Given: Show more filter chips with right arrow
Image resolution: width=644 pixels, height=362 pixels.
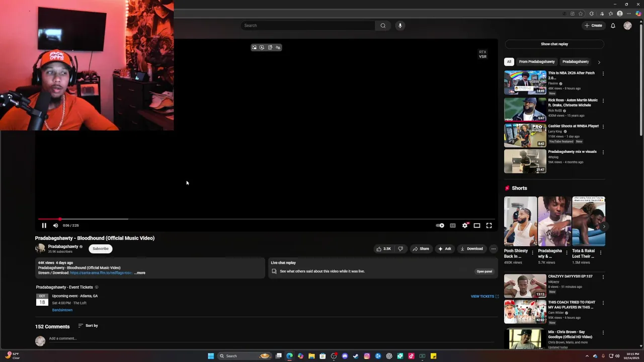Looking at the screenshot, I should click(599, 62).
